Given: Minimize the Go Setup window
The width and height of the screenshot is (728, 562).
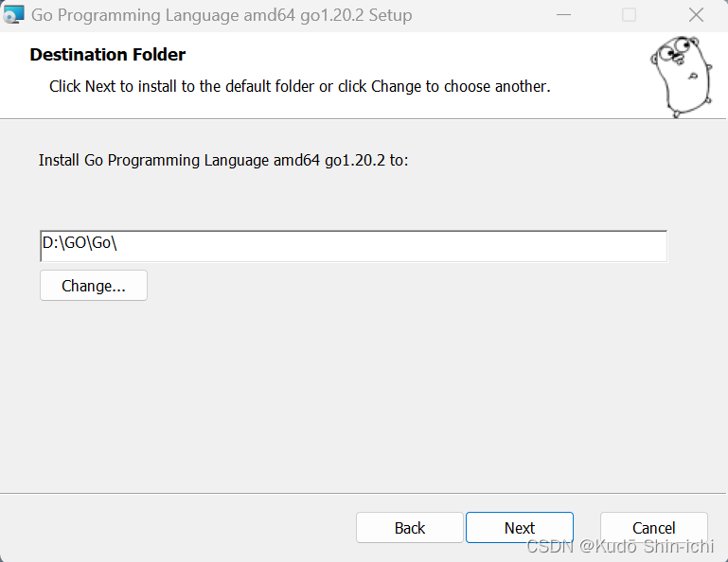Looking at the screenshot, I should click(x=564, y=15).
